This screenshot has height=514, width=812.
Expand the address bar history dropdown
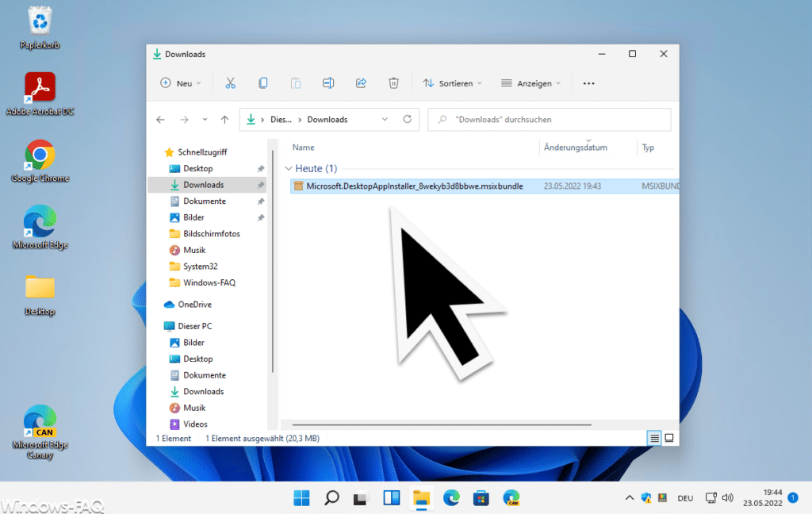point(385,119)
